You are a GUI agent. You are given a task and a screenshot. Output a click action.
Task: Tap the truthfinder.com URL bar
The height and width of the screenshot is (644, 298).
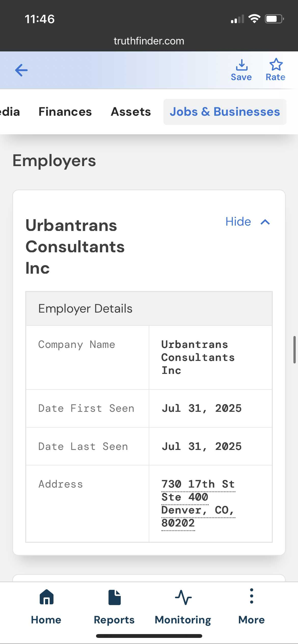point(149,41)
